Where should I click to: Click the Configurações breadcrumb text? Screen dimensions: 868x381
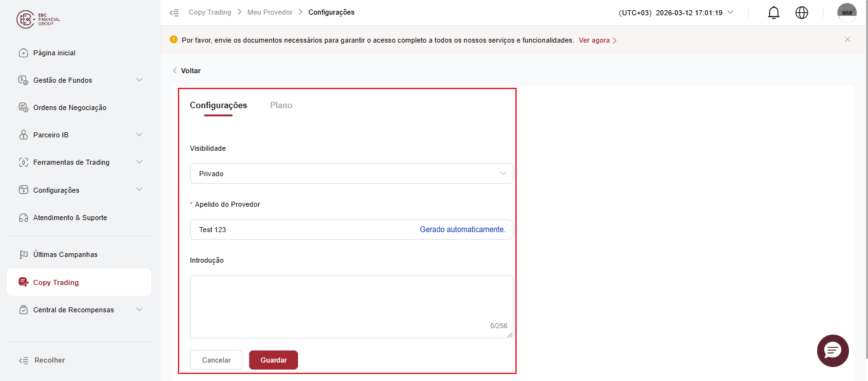click(331, 12)
